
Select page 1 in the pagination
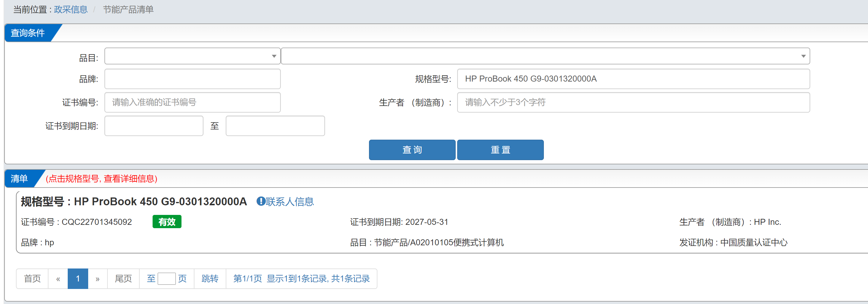click(x=78, y=279)
